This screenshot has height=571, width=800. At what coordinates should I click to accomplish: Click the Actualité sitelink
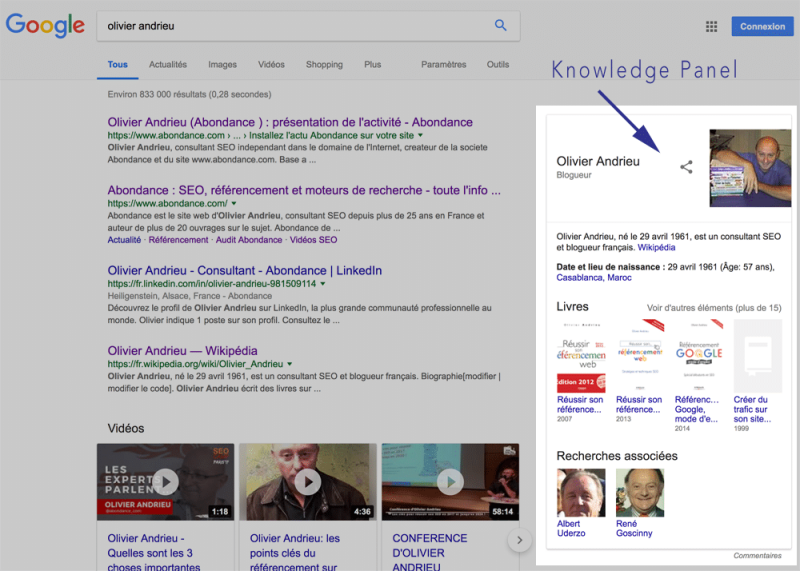pyautogui.click(x=124, y=240)
